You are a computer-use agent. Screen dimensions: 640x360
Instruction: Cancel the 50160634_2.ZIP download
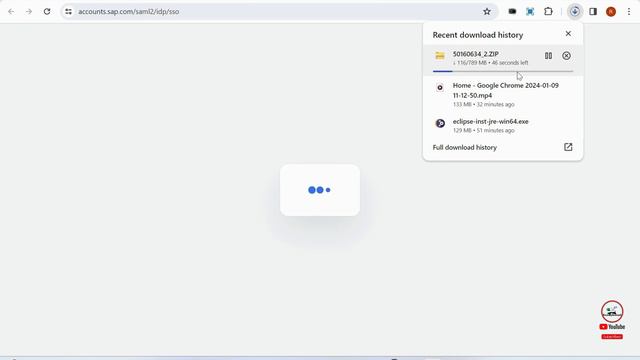[567, 56]
